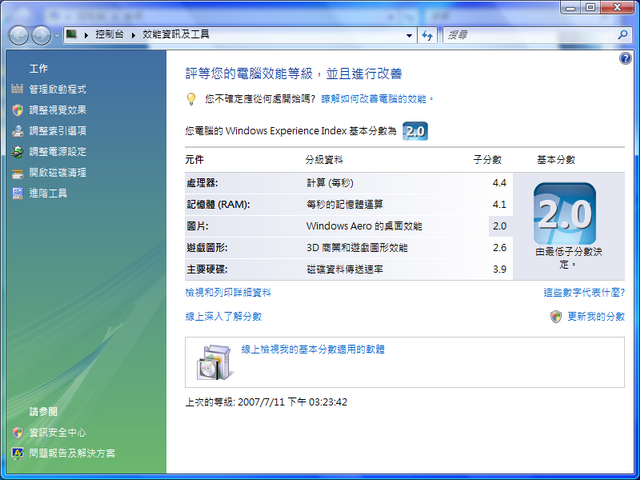Select 控制台 in the address bar
Viewport: 640px width, 480px height.
tap(109, 35)
